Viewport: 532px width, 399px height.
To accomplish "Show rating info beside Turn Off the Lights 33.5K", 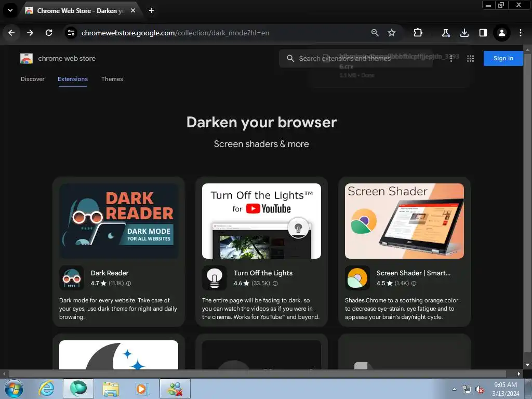I will pos(275,283).
